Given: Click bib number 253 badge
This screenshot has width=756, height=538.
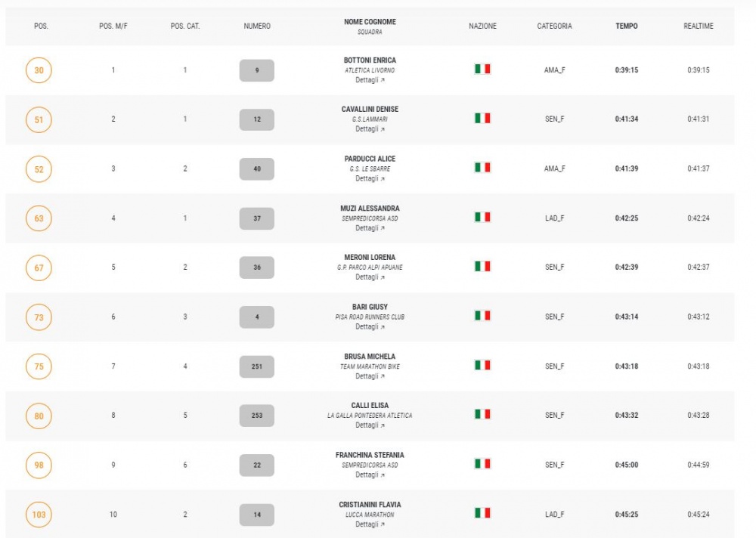Looking at the screenshot, I should [257, 416].
